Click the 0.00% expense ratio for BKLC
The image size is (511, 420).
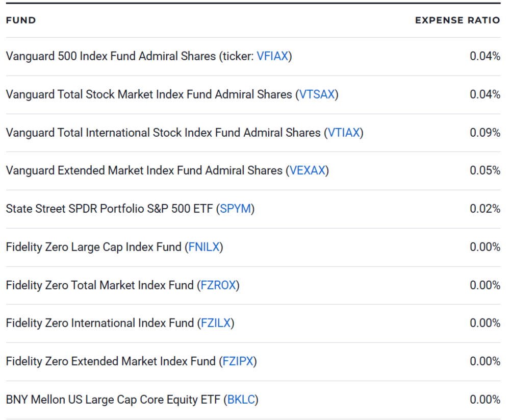485,400
